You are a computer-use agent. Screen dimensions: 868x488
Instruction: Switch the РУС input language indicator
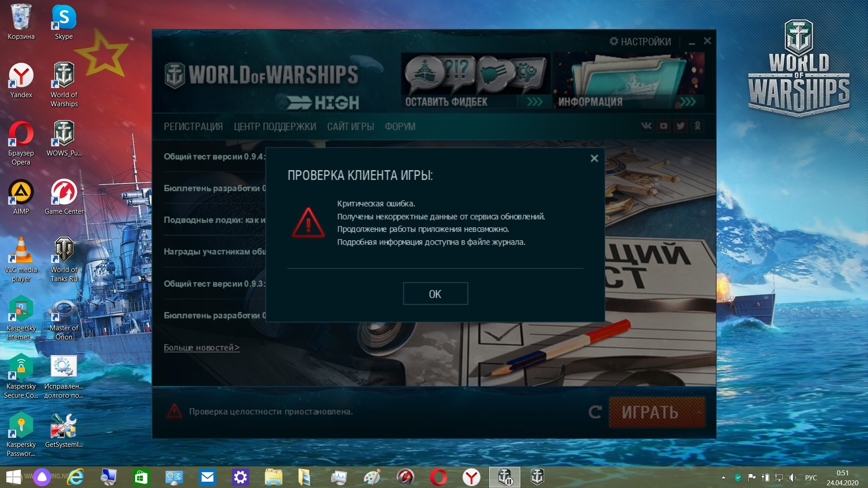(811, 478)
